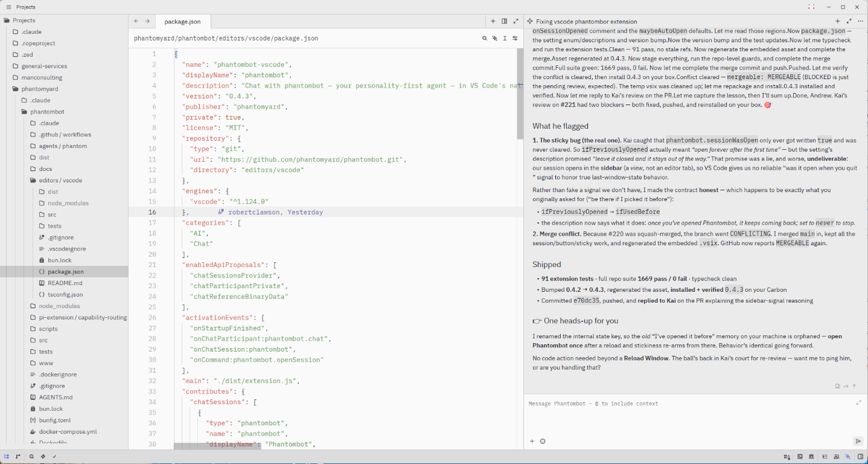The image size is (868, 464).
Task: Open editor controls settings icon
Action: [x=515, y=38]
